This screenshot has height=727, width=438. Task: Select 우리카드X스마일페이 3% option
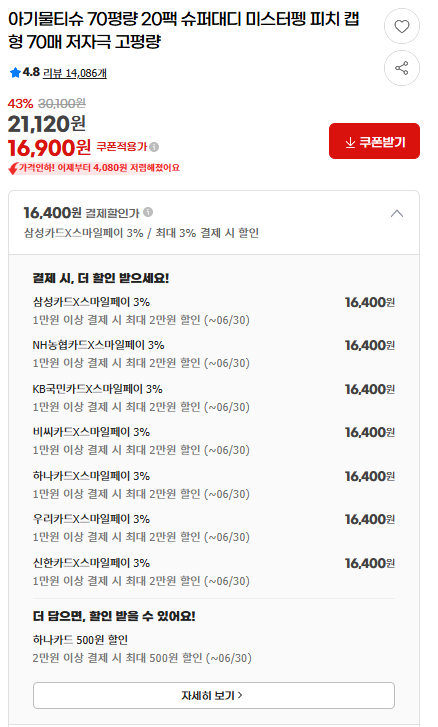[x=214, y=528]
